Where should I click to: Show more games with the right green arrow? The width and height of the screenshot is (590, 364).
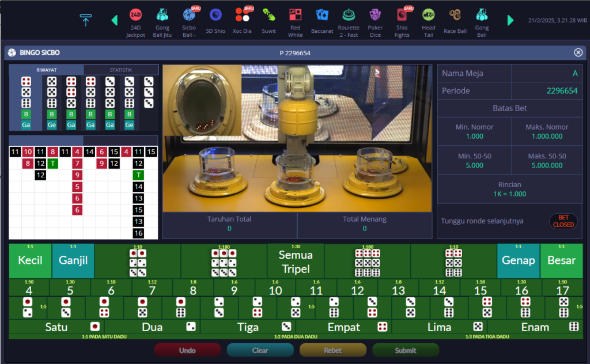[x=510, y=20]
